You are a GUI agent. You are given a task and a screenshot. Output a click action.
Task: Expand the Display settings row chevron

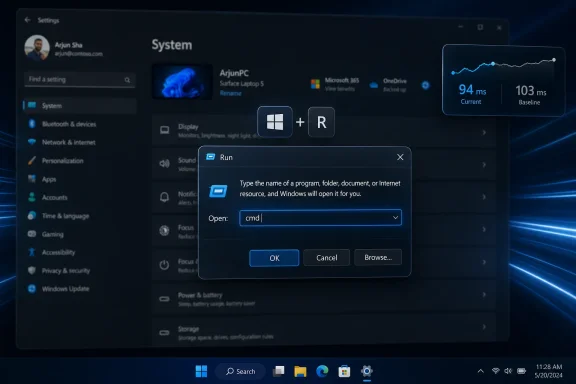pos(484,132)
